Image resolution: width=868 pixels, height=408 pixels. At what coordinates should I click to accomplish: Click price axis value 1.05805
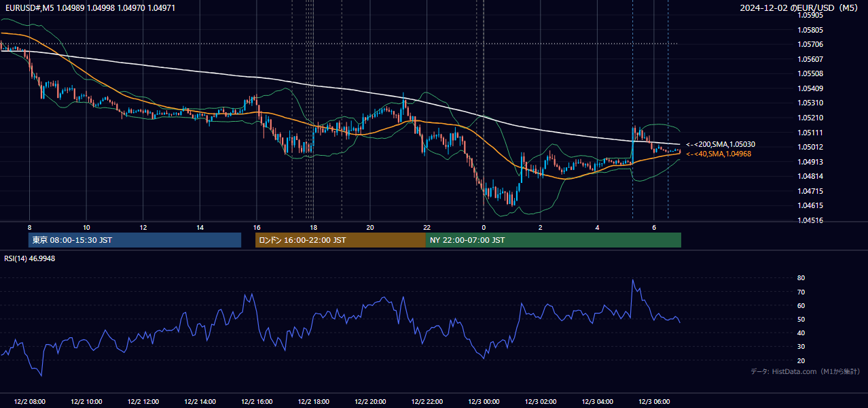pyautogui.click(x=810, y=30)
